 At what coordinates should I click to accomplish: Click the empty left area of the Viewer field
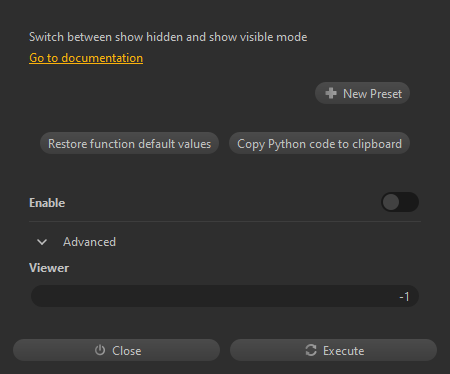(133, 296)
